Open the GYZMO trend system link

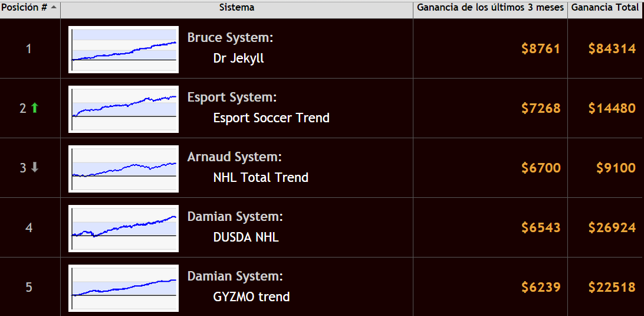click(x=251, y=297)
